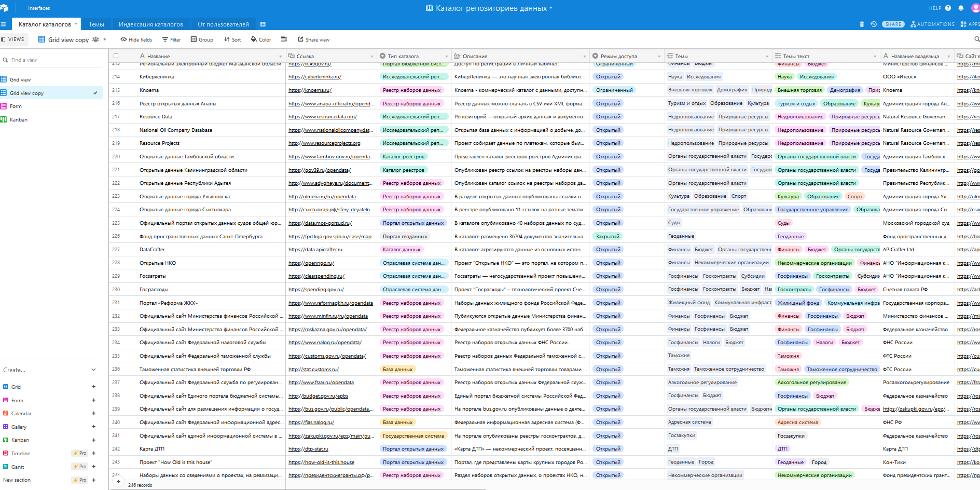The width and height of the screenshot is (980, 490).
Task: Open the Темы текст column menu arrow
Action: 875,57
